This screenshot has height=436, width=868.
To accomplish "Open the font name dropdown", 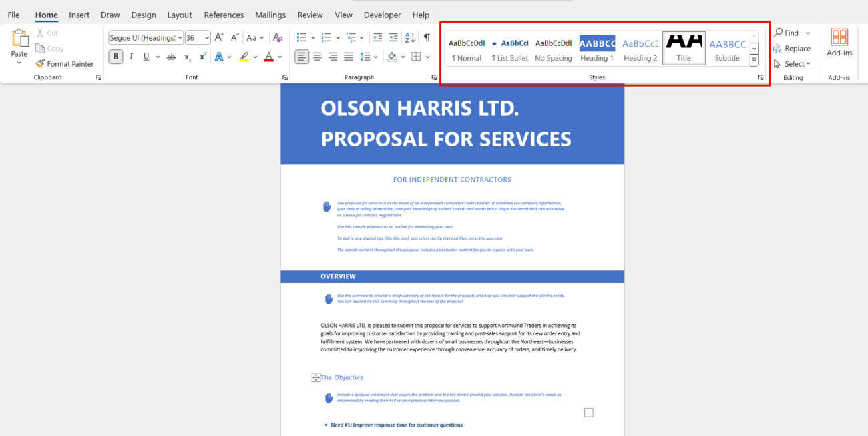I will (x=180, y=38).
